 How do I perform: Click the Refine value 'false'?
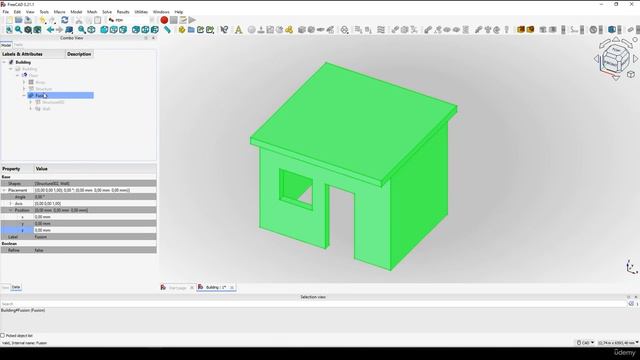95,250
